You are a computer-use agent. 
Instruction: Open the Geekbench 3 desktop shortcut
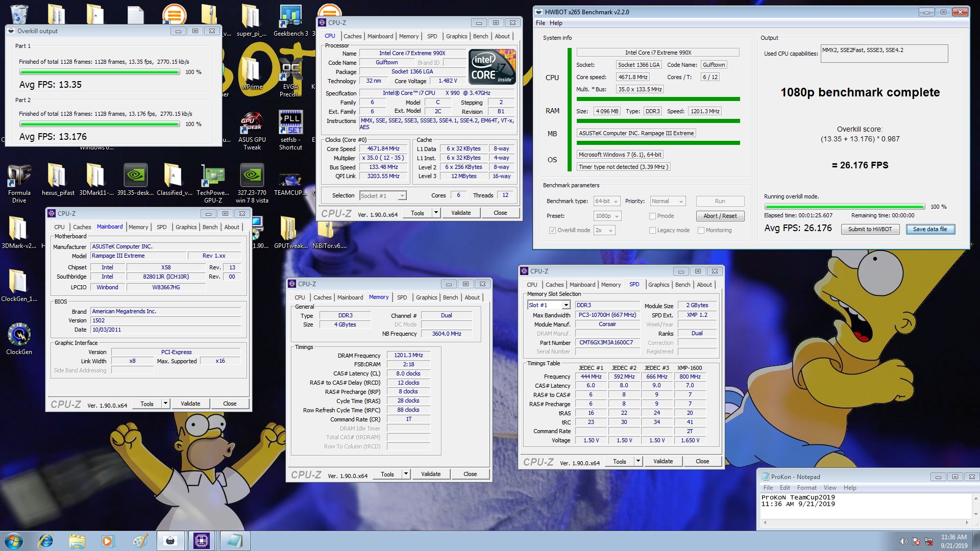click(290, 21)
